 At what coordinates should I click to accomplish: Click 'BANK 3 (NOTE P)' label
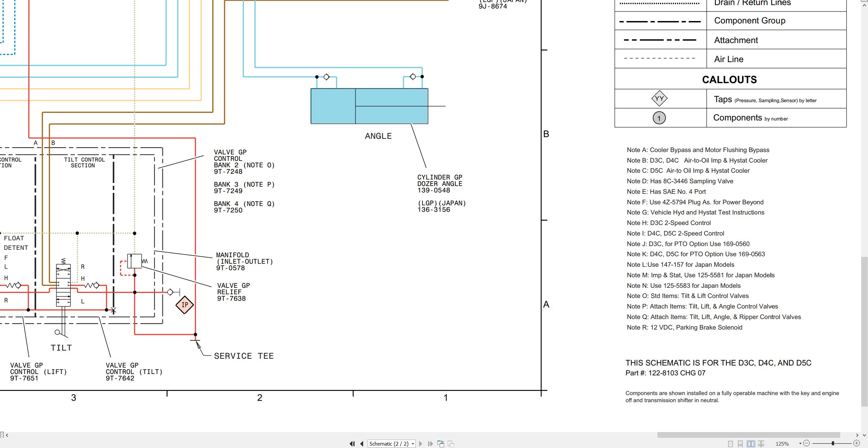(244, 185)
